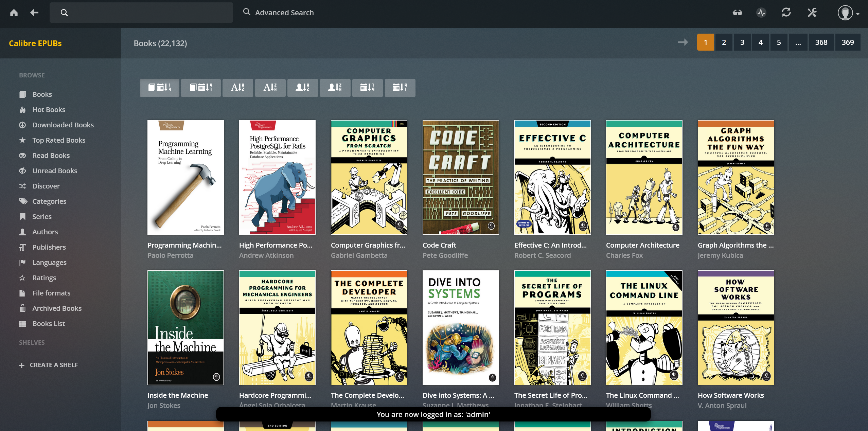Image resolution: width=868 pixels, height=431 pixels.
Task: Open Computer Architecture title link
Action: coord(643,245)
